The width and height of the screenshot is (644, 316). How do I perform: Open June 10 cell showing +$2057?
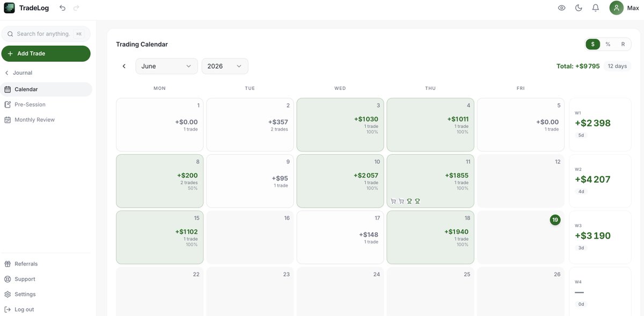[x=340, y=181]
